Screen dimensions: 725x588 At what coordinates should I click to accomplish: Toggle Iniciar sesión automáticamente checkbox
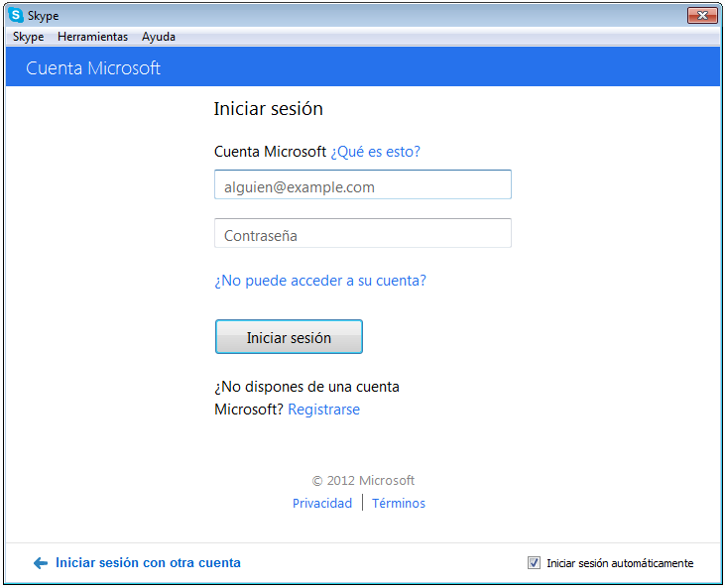pos(534,563)
